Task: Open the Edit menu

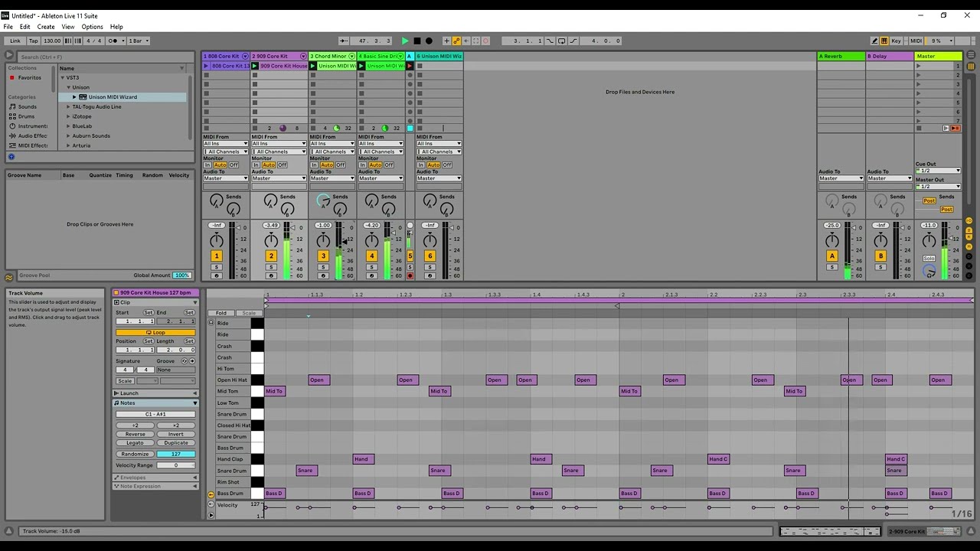Action: [25, 27]
